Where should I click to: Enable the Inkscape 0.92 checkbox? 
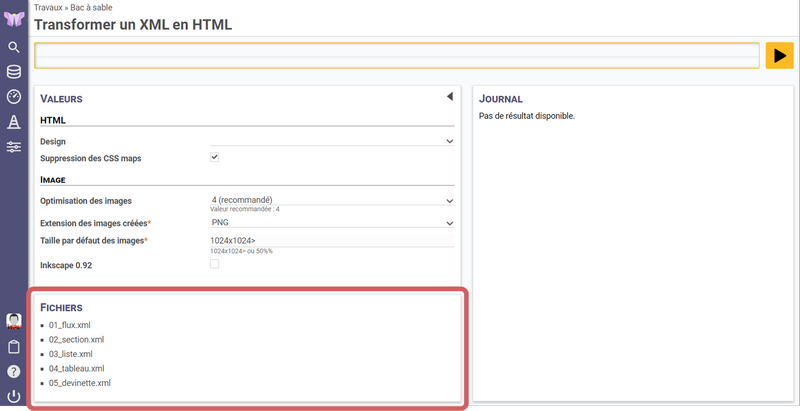215,264
